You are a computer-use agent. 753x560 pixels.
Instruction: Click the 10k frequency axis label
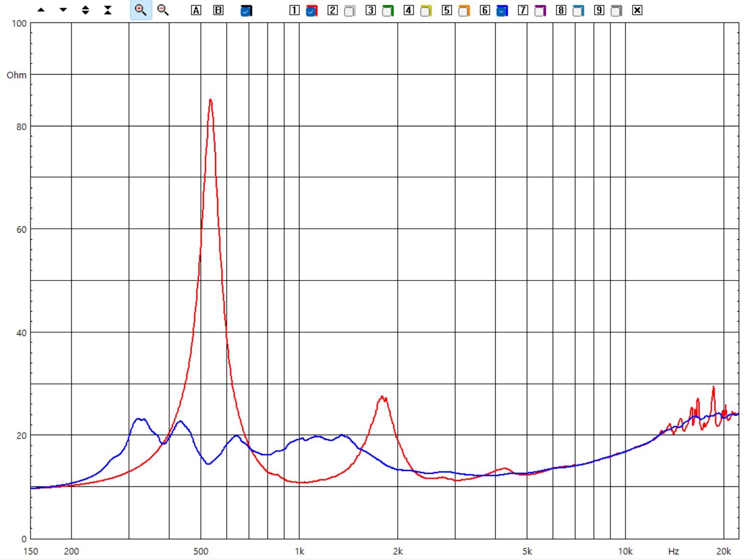[x=625, y=551]
